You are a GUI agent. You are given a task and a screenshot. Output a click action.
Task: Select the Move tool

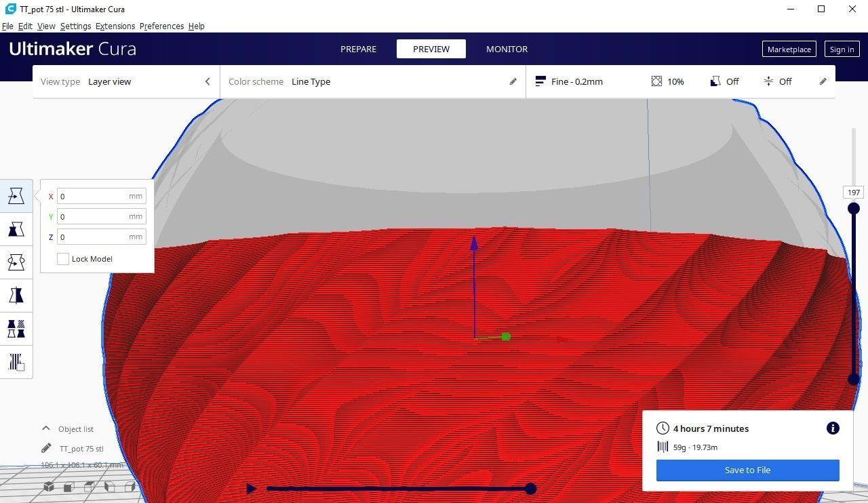coord(16,196)
